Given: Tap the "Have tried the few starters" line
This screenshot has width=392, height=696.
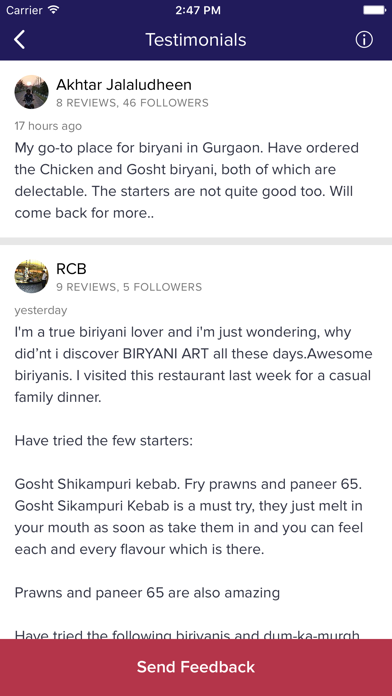Looking at the screenshot, I should click(x=104, y=442).
